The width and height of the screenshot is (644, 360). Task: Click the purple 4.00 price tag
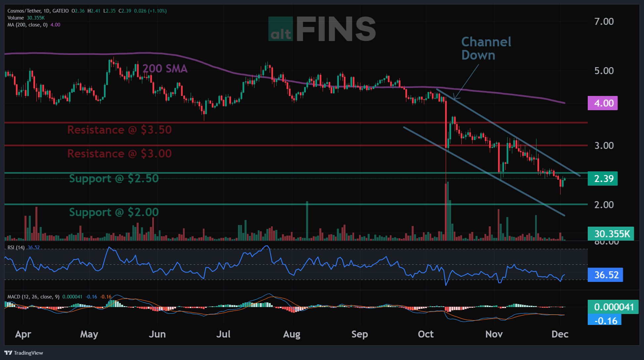(602, 103)
